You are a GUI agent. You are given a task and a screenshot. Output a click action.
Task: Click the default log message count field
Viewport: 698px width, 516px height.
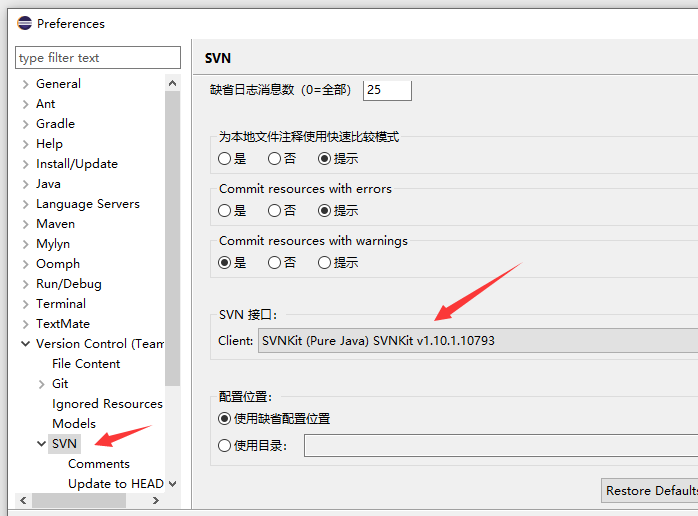pyautogui.click(x=387, y=90)
